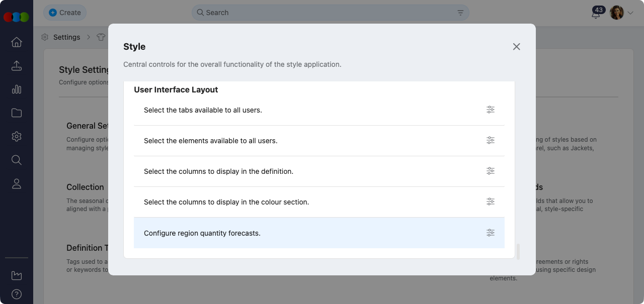Image resolution: width=644 pixels, height=304 pixels.
Task: Click the dialog's vertical scrollbar thumb
Action: pyautogui.click(x=518, y=251)
